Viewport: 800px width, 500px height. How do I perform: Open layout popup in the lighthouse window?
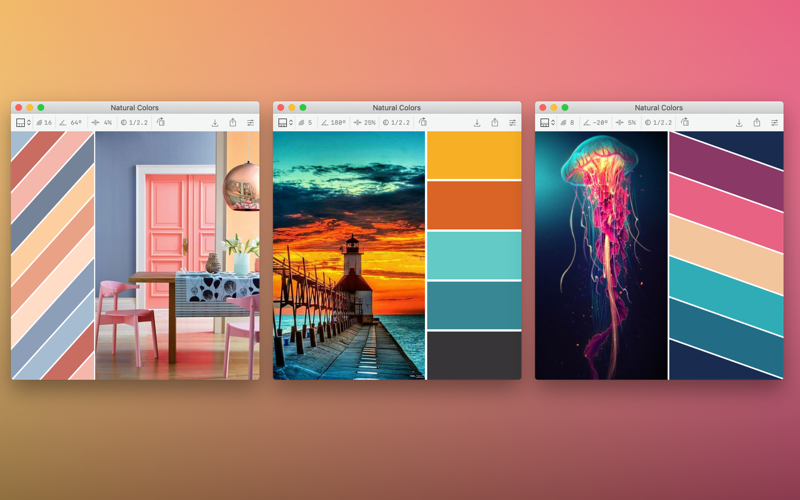click(x=285, y=122)
